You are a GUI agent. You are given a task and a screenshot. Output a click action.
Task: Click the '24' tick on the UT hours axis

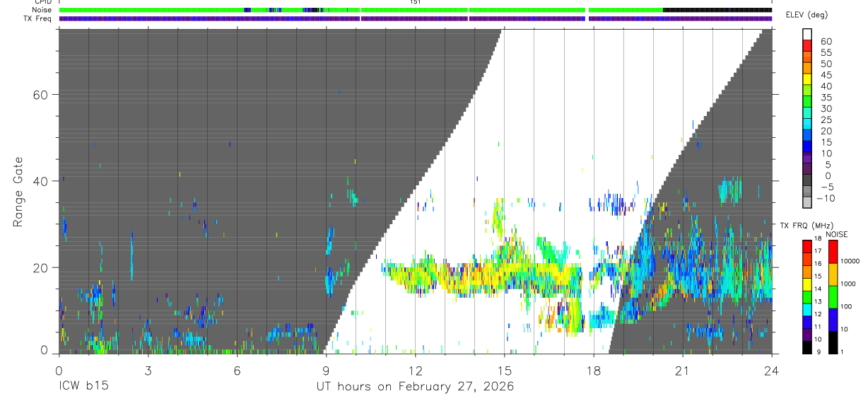coord(772,370)
